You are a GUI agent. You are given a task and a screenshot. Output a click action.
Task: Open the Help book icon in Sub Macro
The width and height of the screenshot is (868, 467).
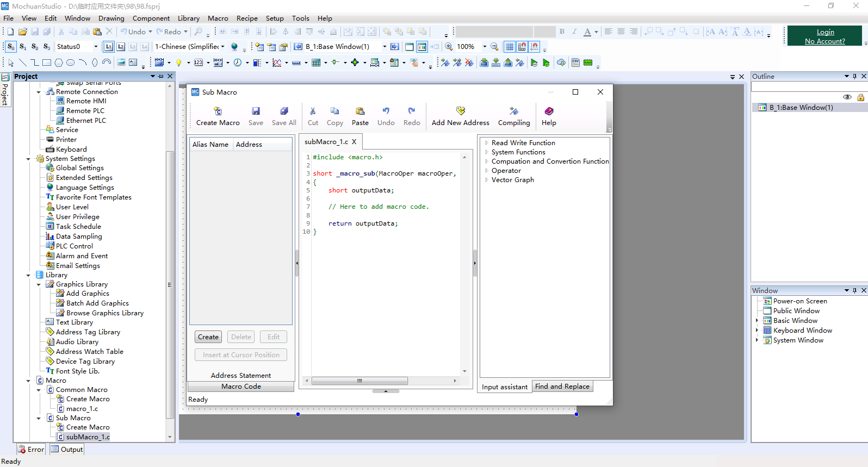pos(549,111)
